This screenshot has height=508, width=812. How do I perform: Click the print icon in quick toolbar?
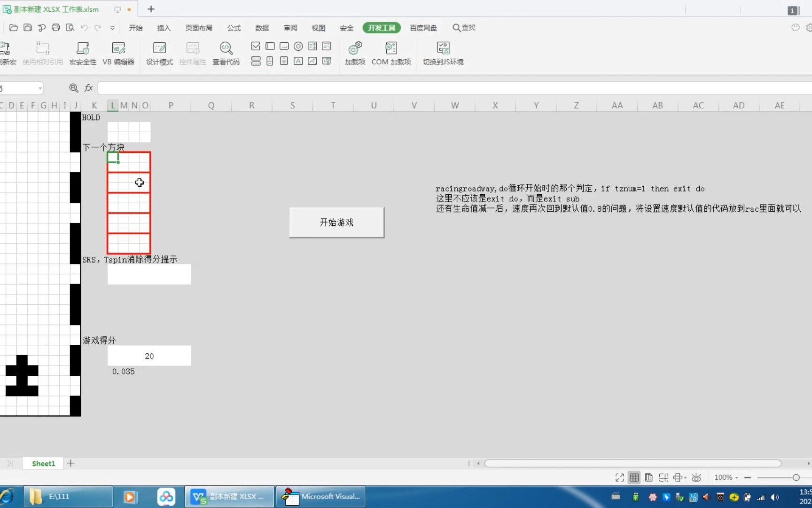pos(56,28)
